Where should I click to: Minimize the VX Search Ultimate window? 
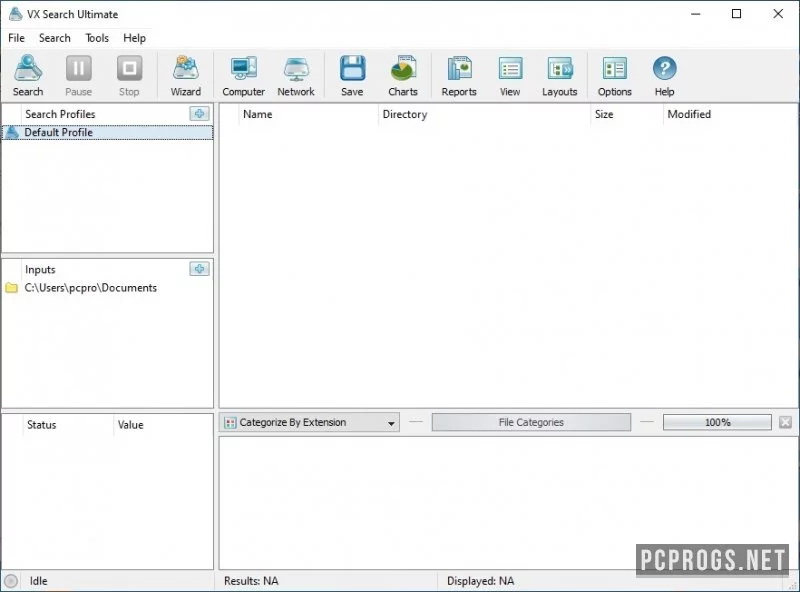[695, 14]
